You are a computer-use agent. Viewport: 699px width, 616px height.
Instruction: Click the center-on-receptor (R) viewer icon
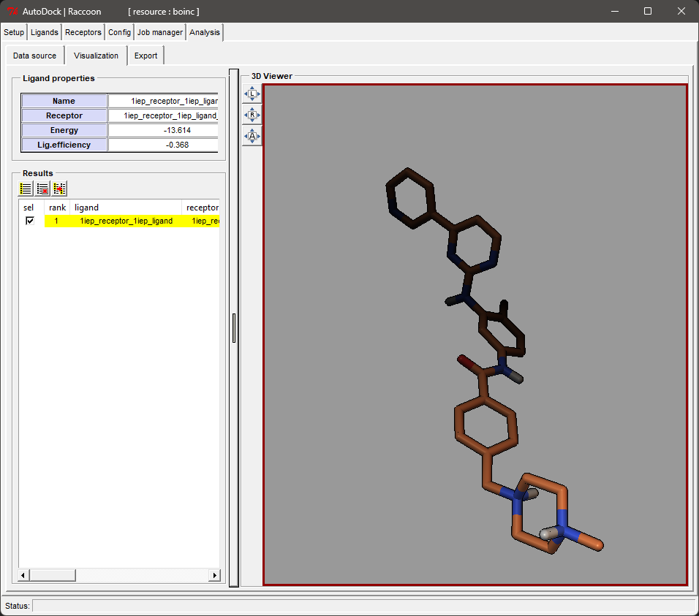[252, 115]
